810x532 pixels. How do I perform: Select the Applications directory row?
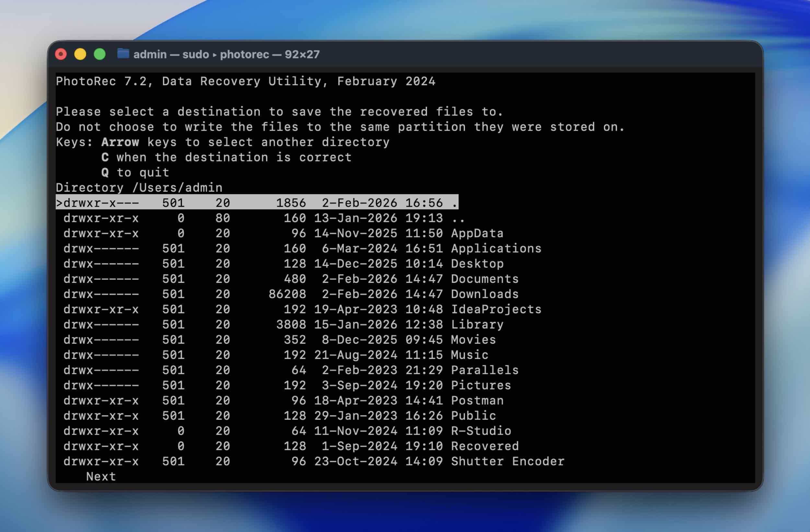click(x=496, y=249)
